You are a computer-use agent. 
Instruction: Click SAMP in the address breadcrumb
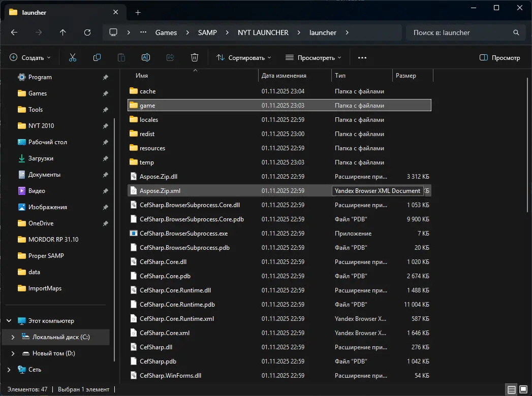click(x=207, y=32)
